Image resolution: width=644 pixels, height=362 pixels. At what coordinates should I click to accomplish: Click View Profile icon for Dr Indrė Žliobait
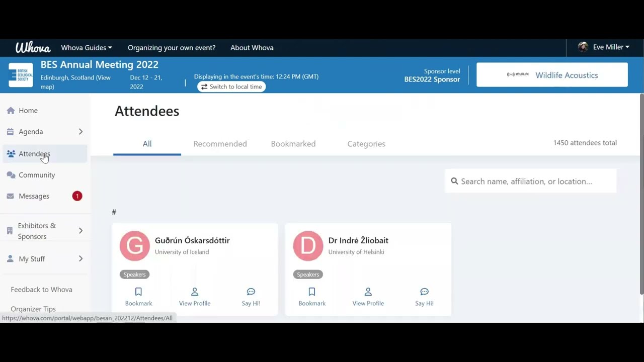[368, 292]
